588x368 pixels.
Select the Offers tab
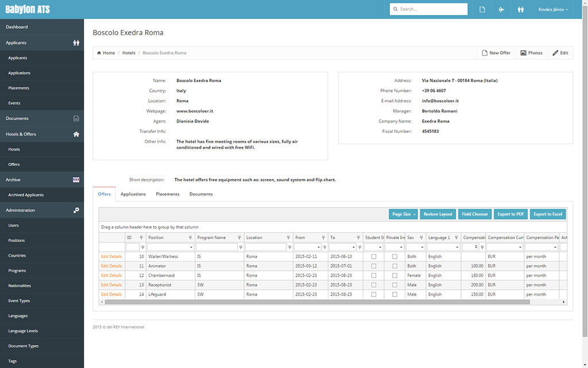(105, 194)
